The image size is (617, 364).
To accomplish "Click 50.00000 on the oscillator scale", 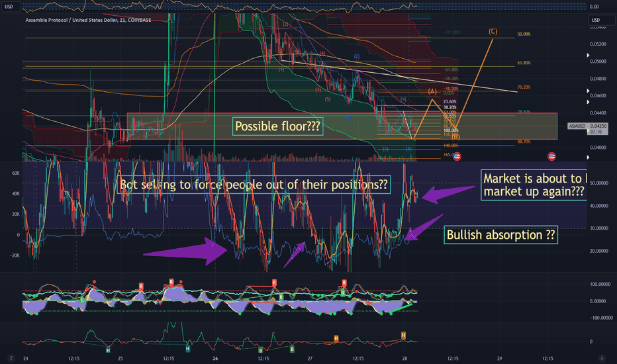I will pyautogui.click(x=599, y=183).
